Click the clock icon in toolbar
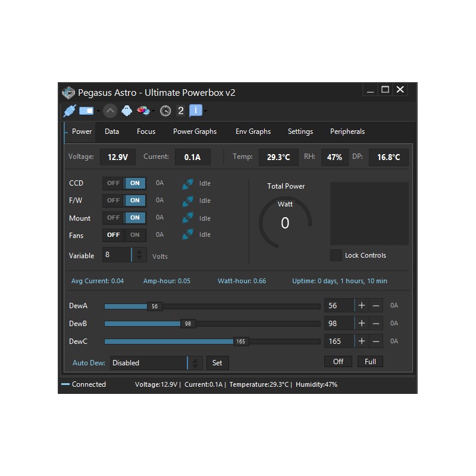Image resolution: width=476 pixels, height=476 pixels. 165,111
